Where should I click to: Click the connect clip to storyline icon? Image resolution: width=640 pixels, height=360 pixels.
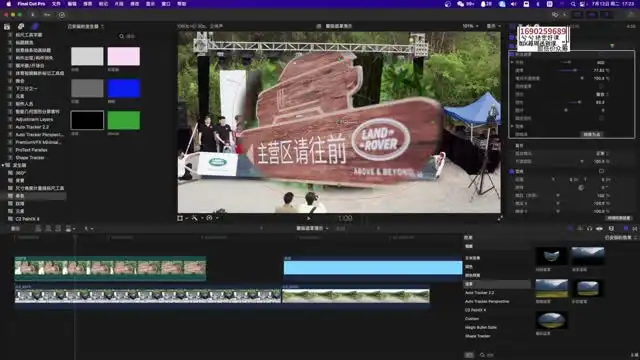point(38,229)
